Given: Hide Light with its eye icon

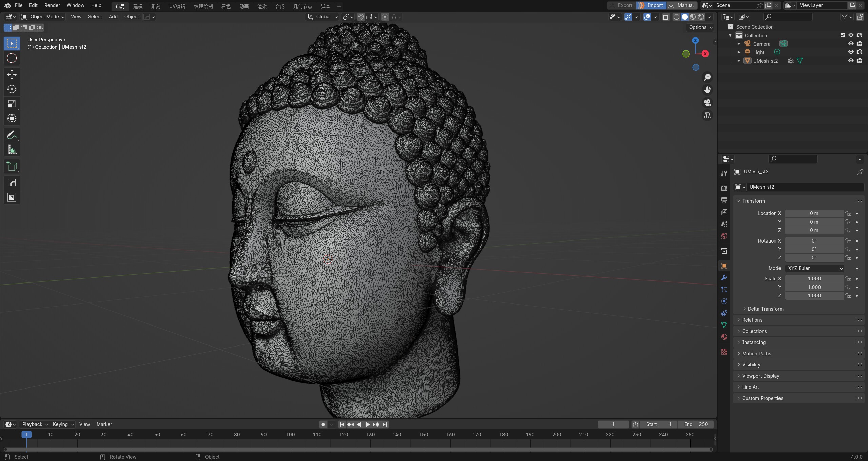Looking at the screenshot, I should (851, 52).
